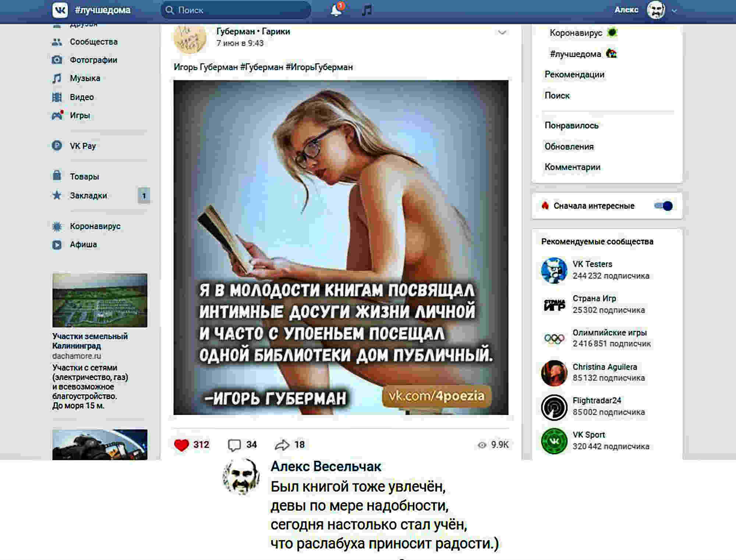Open the Губерман • Гарики community link
The width and height of the screenshot is (736, 560).
253,31
